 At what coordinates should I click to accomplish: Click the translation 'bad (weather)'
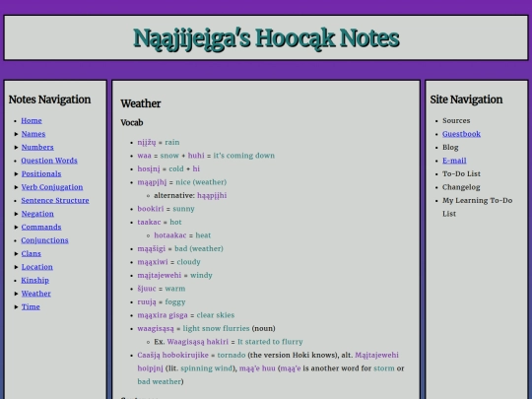click(x=199, y=248)
